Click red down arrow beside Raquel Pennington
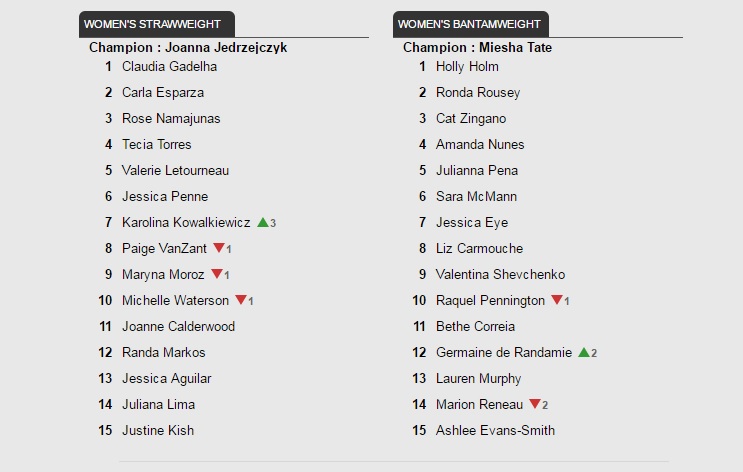 coord(557,300)
